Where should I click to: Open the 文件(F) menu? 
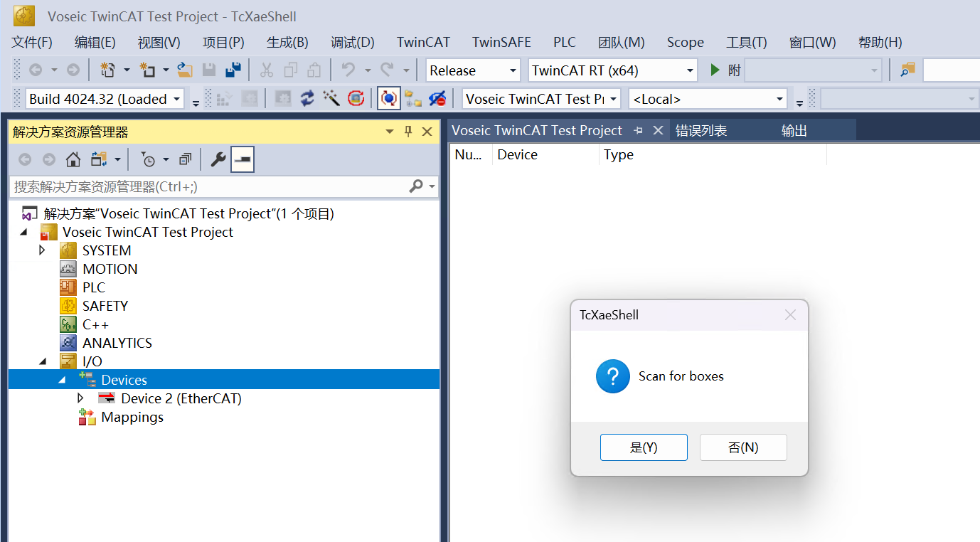(32, 42)
